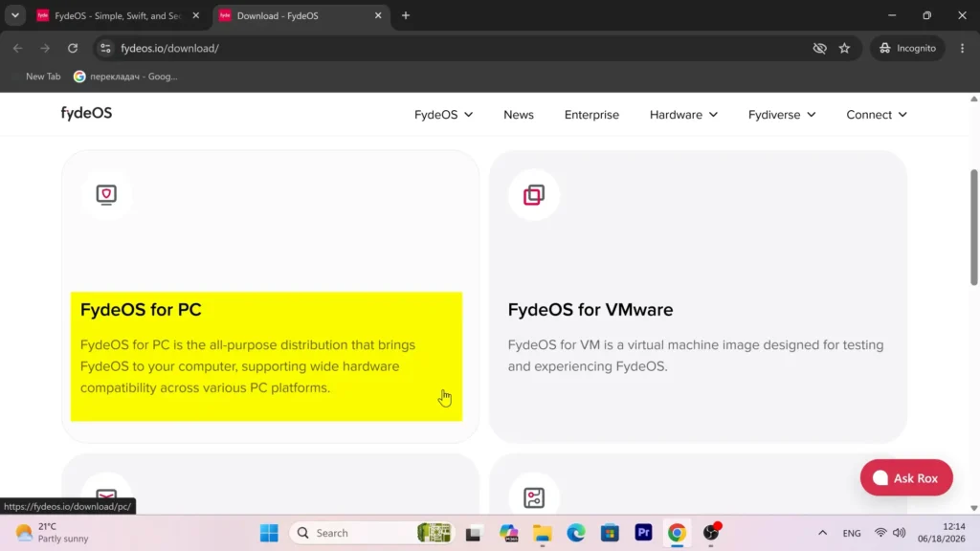Click the ENG language indicator
Image resolution: width=980 pixels, height=551 pixels.
(x=851, y=533)
